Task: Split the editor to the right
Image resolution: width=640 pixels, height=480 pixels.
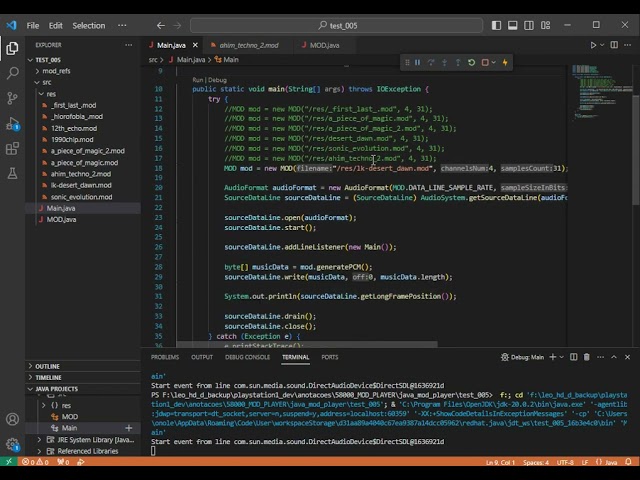Action: (614, 45)
